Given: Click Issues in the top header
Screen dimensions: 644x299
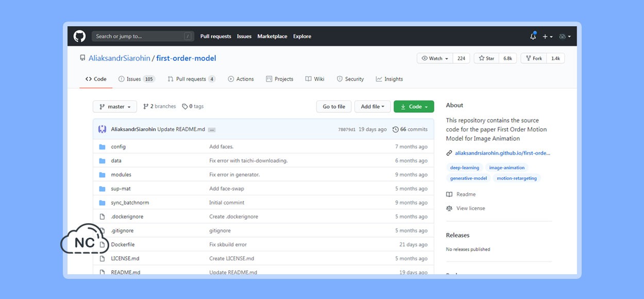Looking at the screenshot, I should click(x=244, y=37).
